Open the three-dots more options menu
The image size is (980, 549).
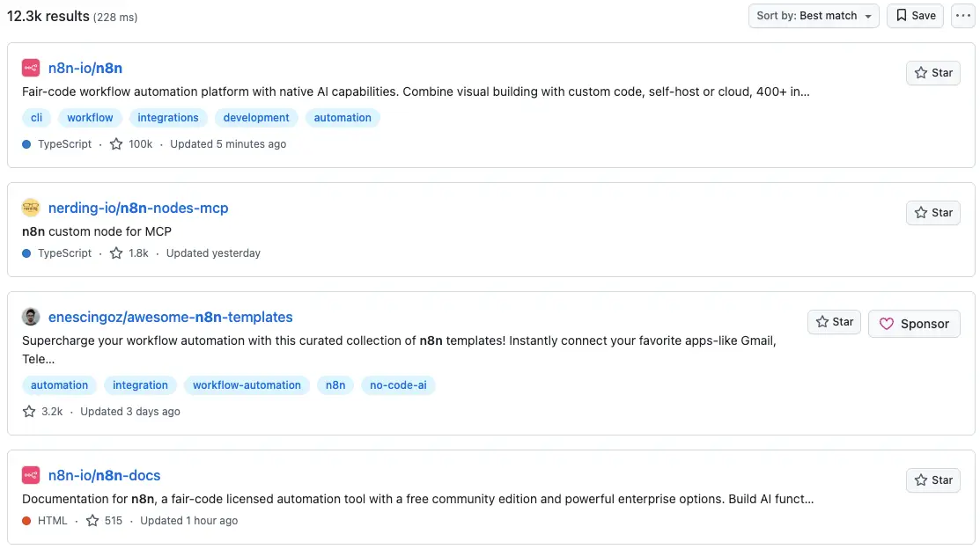point(962,16)
